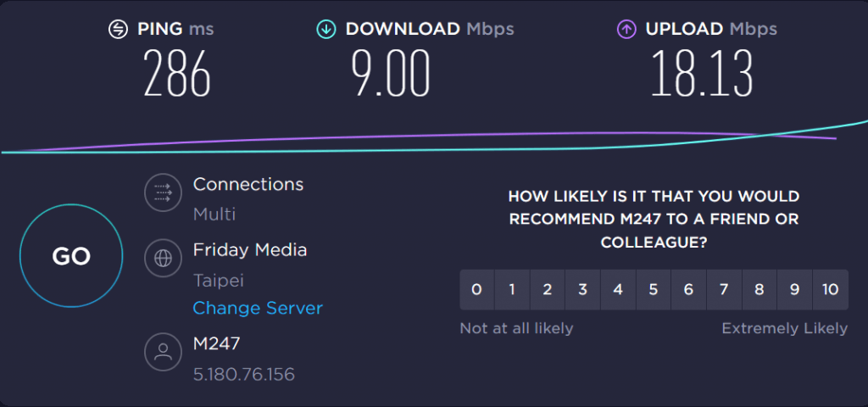Pick rating 9 on the recommendation scale
868x407 pixels.
pyautogui.click(x=794, y=290)
